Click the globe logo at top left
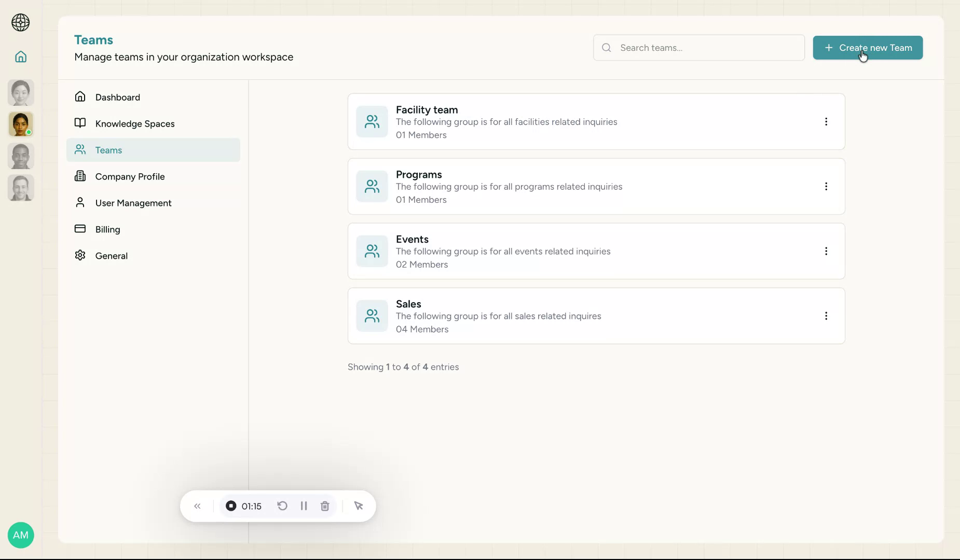 coord(21,23)
